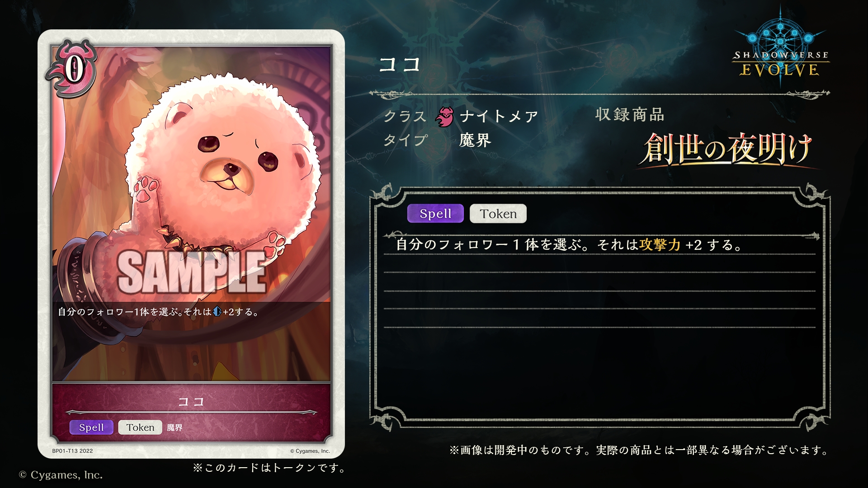Image resolution: width=868 pixels, height=488 pixels.
Task: Click the card name ココ heading
Action: coord(400,65)
